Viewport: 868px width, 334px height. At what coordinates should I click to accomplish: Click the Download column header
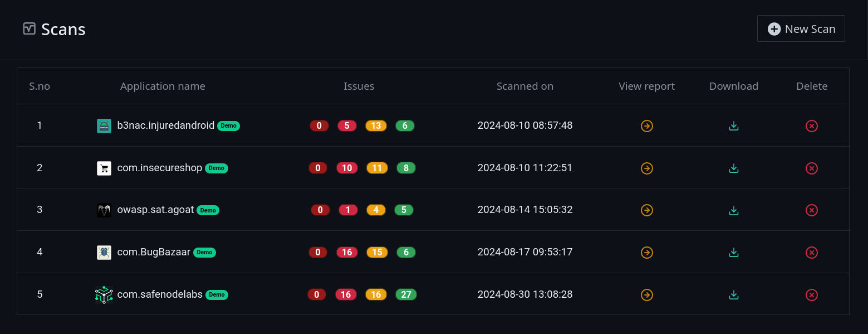pyautogui.click(x=734, y=86)
